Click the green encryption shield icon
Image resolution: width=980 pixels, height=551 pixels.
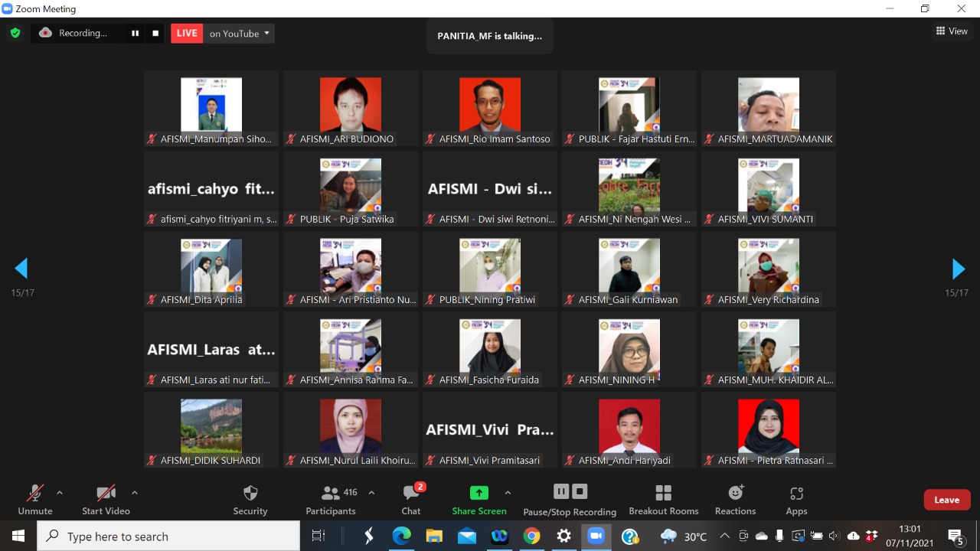[15, 33]
